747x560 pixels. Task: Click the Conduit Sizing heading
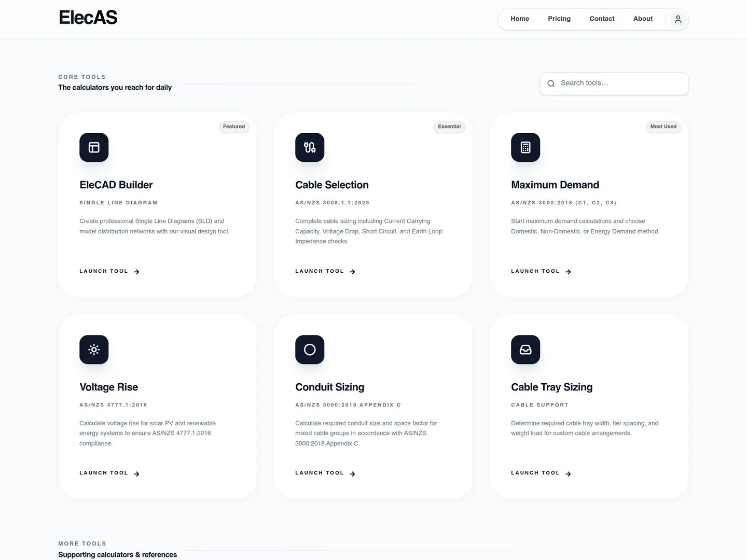coord(330,387)
